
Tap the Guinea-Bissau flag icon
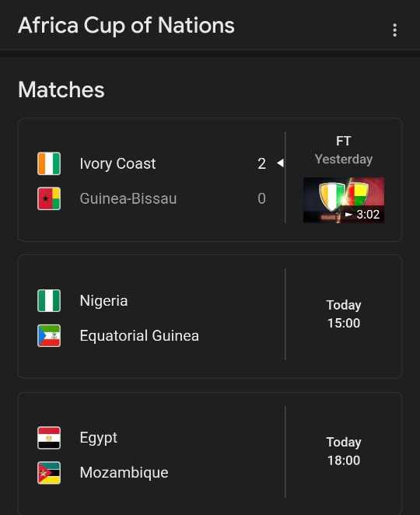[x=49, y=198]
